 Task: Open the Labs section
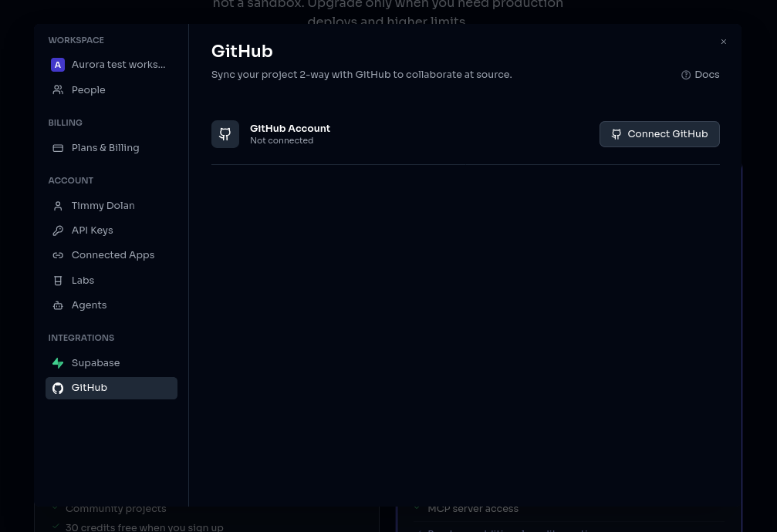point(111,281)
